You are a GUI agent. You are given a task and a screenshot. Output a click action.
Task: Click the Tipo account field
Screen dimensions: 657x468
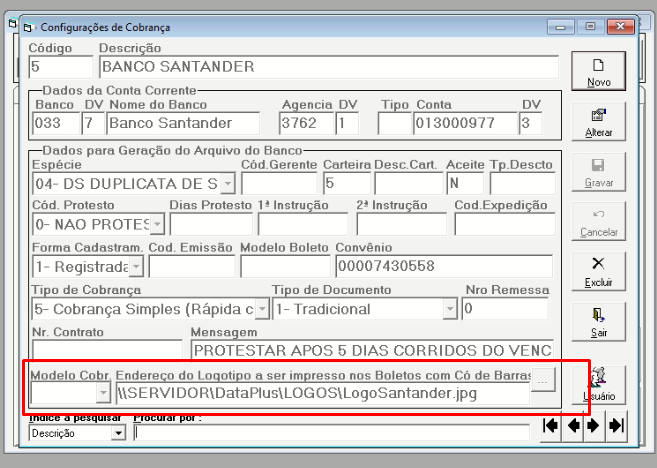coord(395,123)
